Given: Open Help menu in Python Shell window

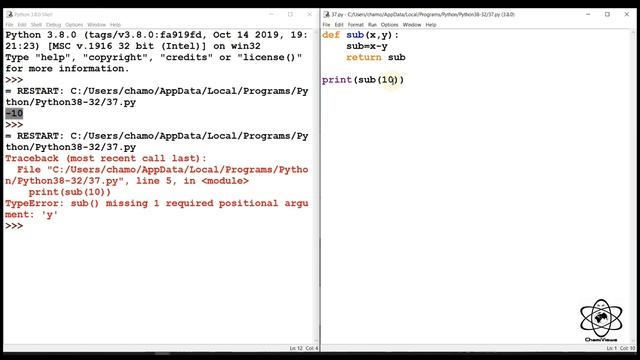Looking at the screenshot, I should (x=116, y=25).
